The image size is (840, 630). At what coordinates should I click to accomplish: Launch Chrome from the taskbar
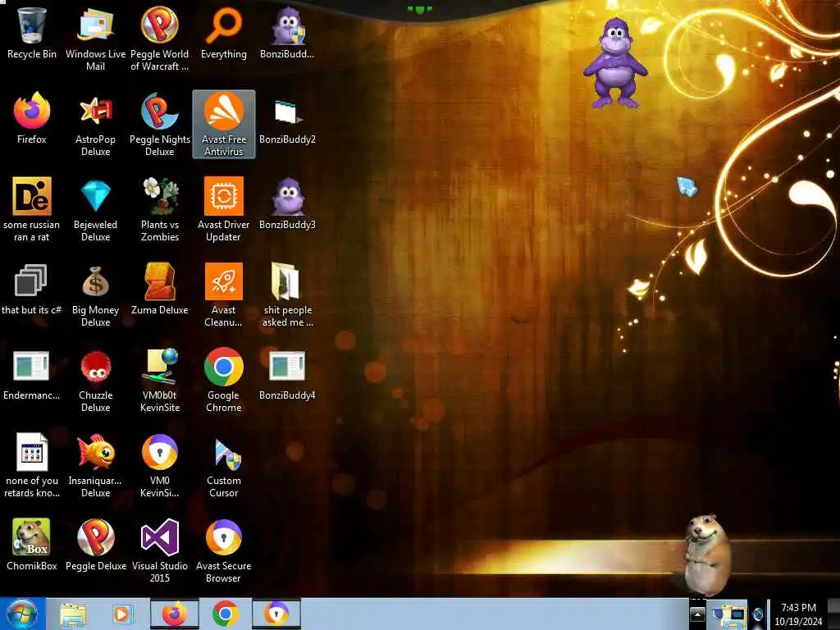coord(226,614)
